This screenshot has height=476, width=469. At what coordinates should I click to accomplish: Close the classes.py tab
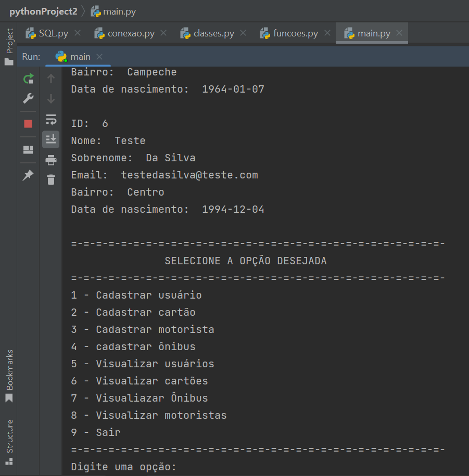(x=243, y=33)
